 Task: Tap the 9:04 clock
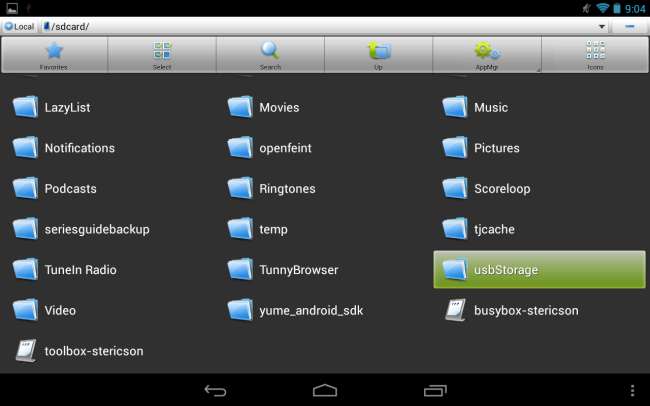[635, 8]
